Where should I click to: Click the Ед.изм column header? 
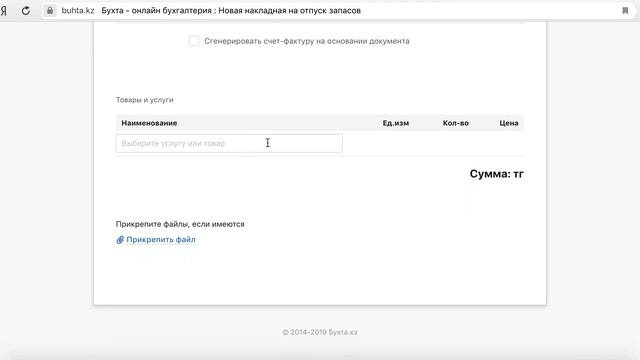(x=396, y=123)
